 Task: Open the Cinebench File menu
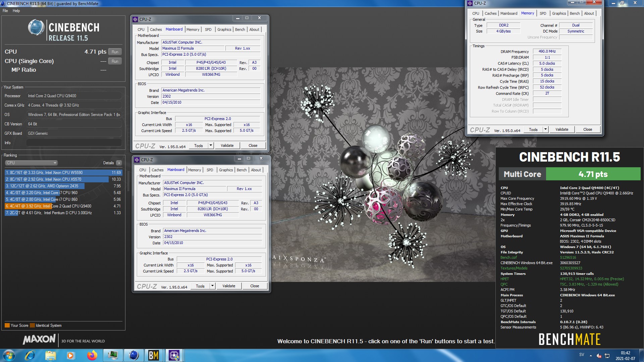tap(5, 11)
